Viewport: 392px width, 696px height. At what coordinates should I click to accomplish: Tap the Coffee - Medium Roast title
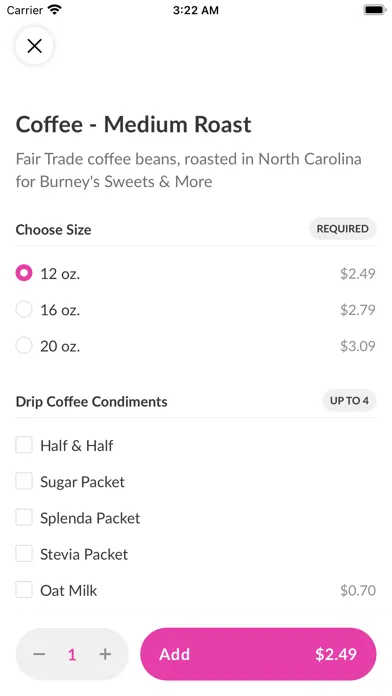(134, 124)
